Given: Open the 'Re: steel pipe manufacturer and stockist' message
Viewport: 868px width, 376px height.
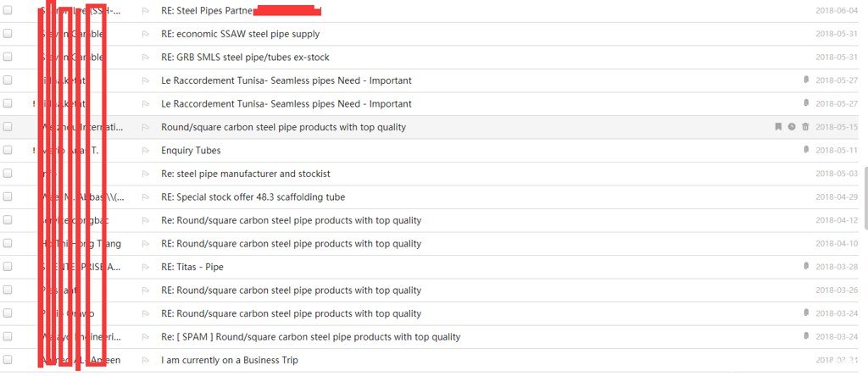Looking at the screenshot, I should 246,174.
